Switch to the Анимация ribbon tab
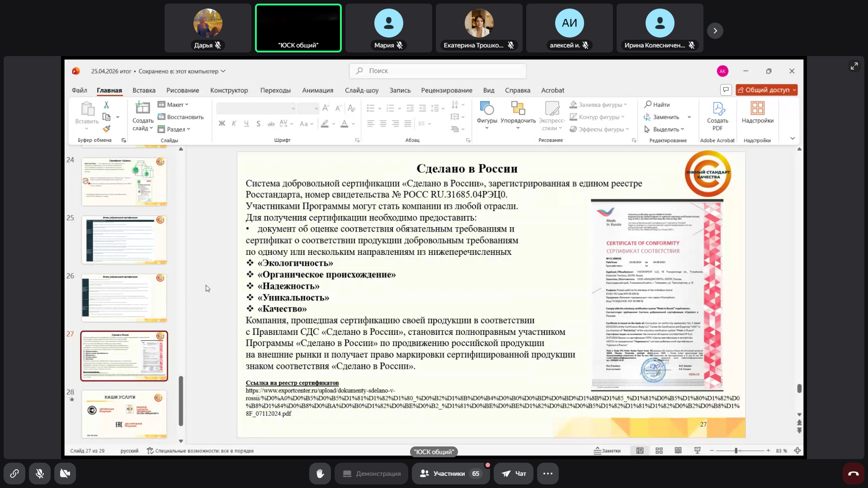868x488 pixels. (317, 90)
